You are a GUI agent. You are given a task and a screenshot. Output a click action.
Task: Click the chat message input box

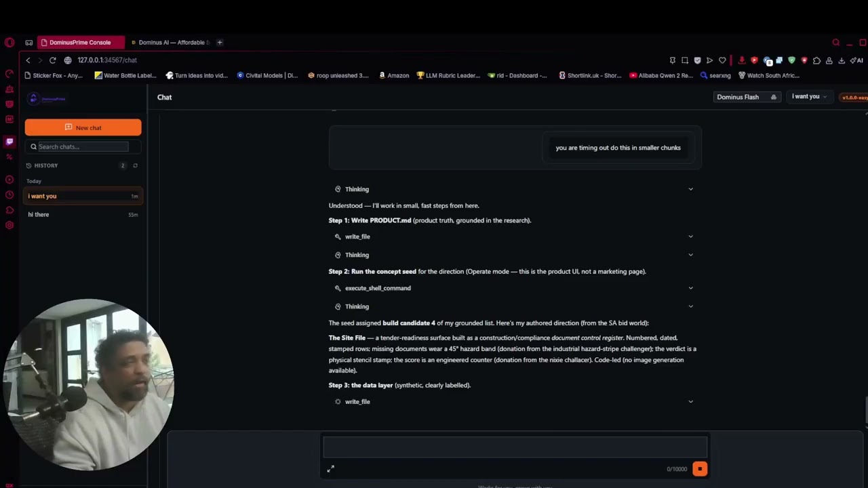[515, 447]
